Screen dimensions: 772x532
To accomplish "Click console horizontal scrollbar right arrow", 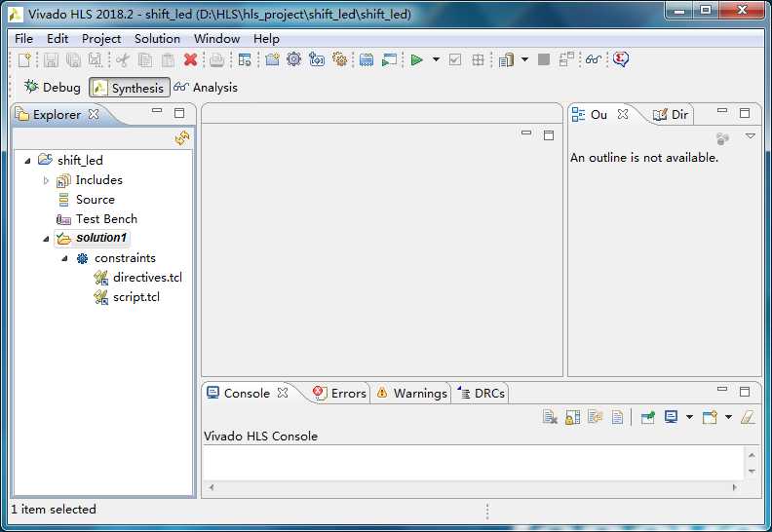I will 735,487.
